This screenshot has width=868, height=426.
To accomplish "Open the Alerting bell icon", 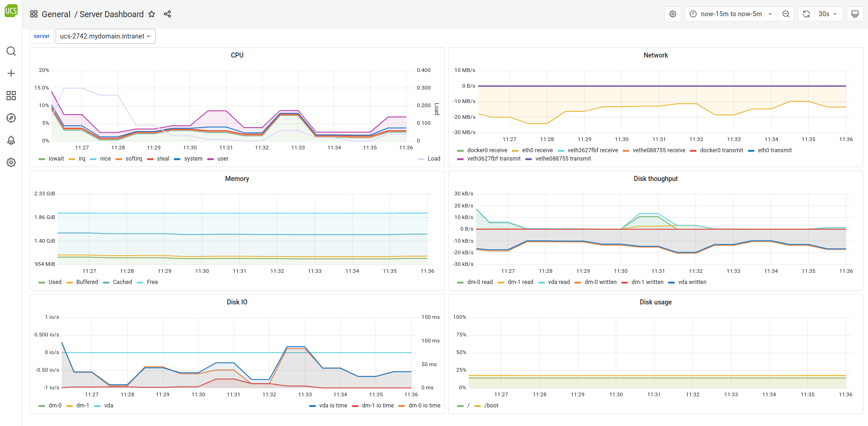I will (x=11, y=140).
